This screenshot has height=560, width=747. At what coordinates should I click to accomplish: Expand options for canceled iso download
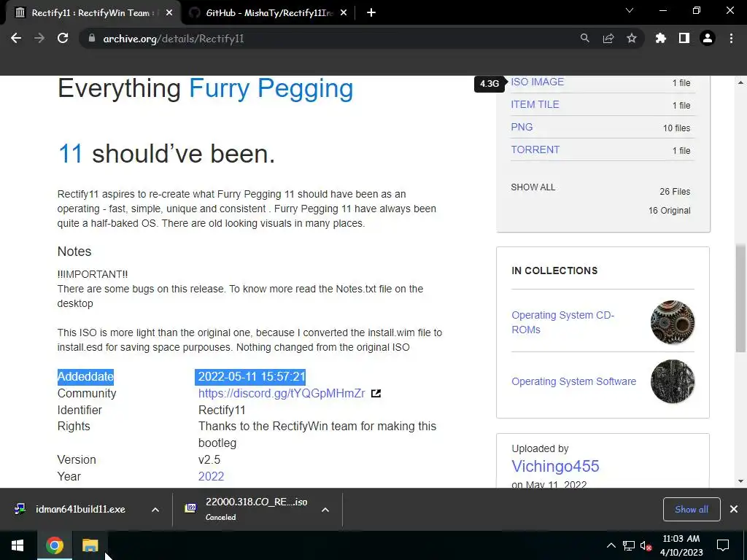click(x=325, y=510)
